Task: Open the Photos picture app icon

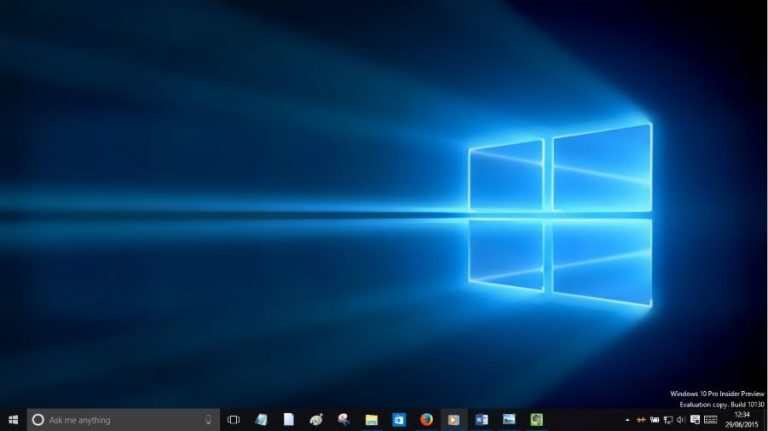Action: click(x=509, y=419)
